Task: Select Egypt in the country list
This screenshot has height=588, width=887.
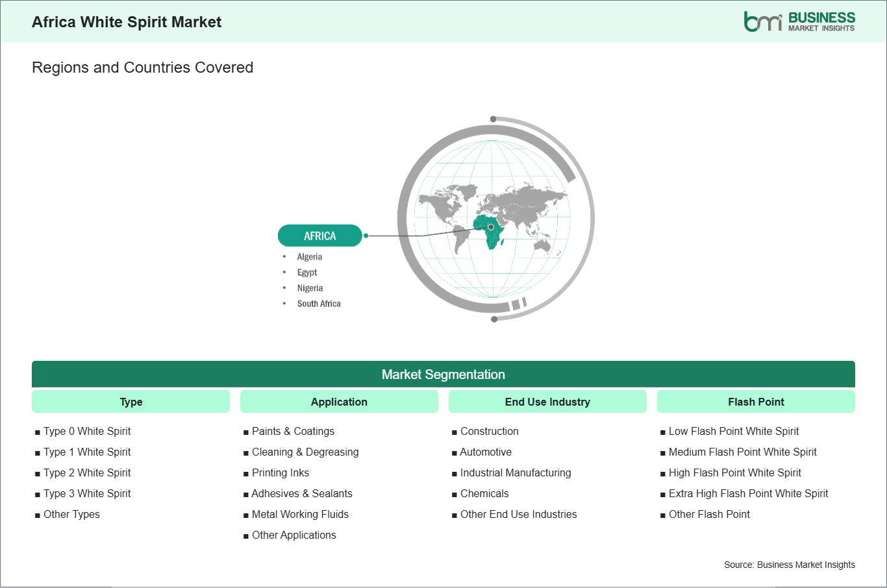Action: 307,273
